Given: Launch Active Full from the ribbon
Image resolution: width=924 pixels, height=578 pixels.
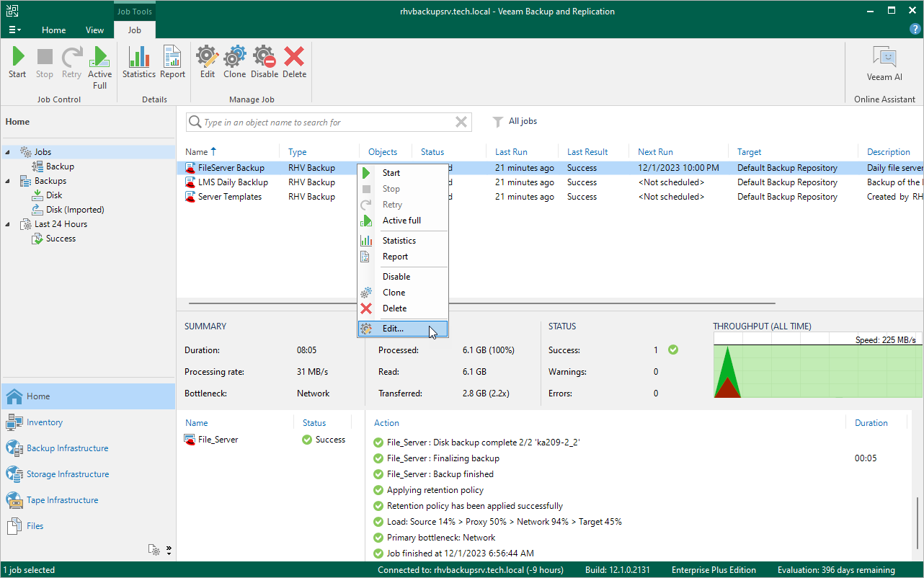Looking at the screenshot, I should coord(100,68).
